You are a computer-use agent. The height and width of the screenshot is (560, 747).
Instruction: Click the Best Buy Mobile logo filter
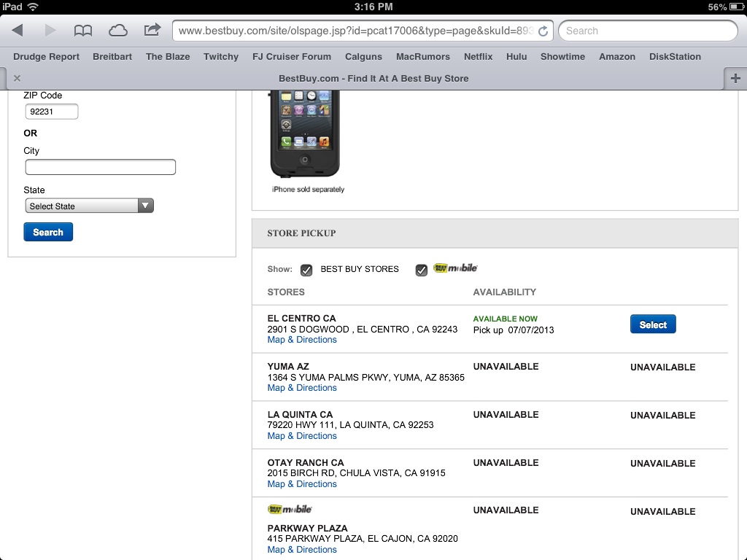pyautogui.click(x=455, y=268)
